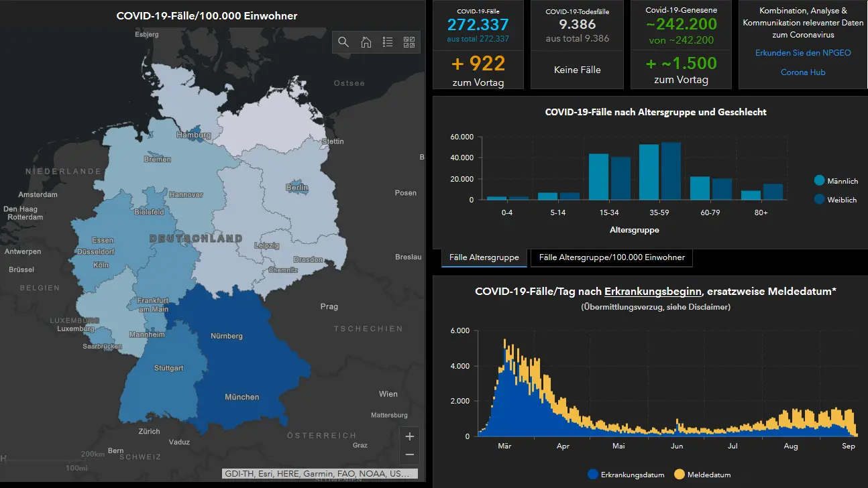This screenshot has height=488, width=868.
Task: Expand the truncated map attribution text
Action: (319, 473)
